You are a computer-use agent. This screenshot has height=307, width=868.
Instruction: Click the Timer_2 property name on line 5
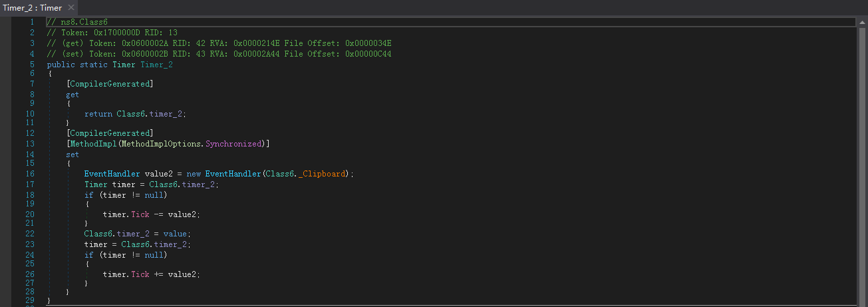(x=156, y=65)
